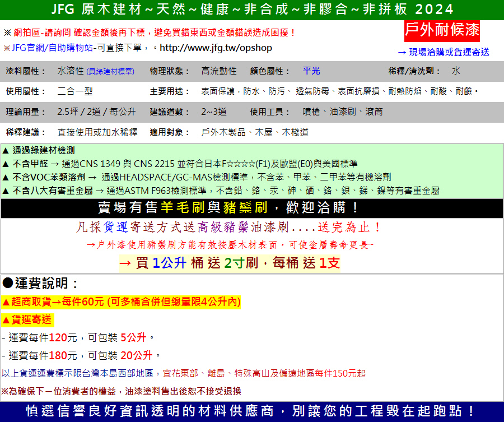Click the label '使用工具：'
Image resolution: width=504 pixels, height=422 pixels.
tap(270, 112)
